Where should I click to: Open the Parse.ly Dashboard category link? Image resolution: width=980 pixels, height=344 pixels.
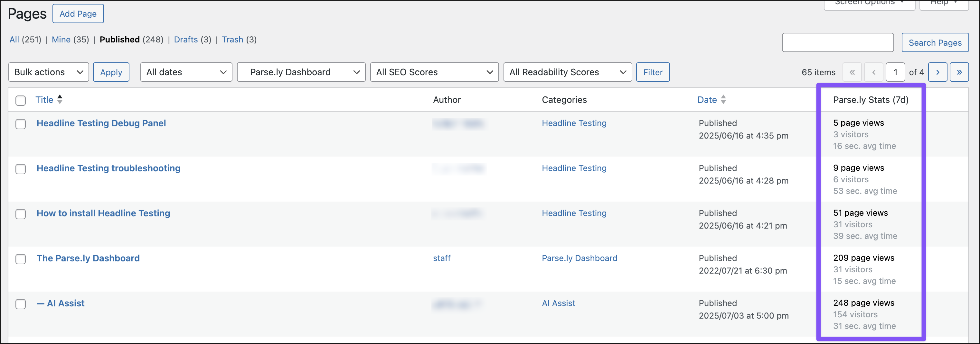(x=580, y=258)
